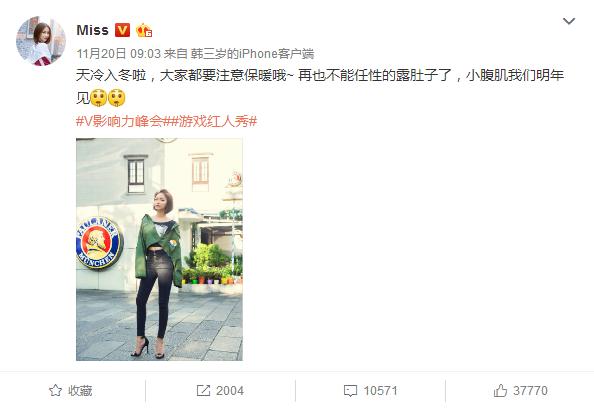Viewport: 594px width, 408px height.
Task: Toggle like on the 37770 count
Action: (530, 391)
